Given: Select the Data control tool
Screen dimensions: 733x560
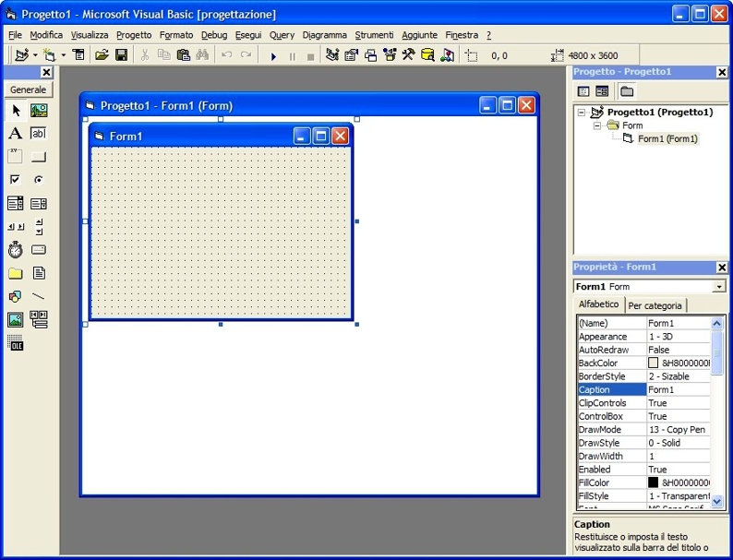Looking at the screenshot, I should 39,320.
